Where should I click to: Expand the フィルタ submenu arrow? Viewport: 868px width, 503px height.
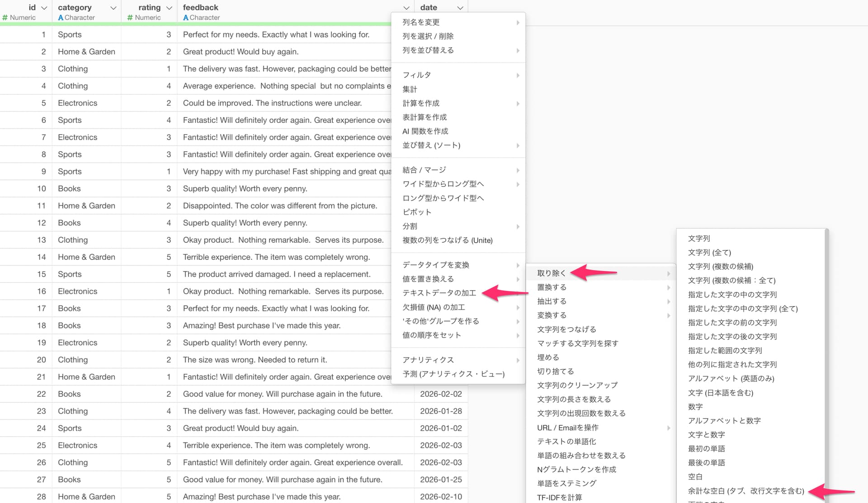tap(518, 75)
